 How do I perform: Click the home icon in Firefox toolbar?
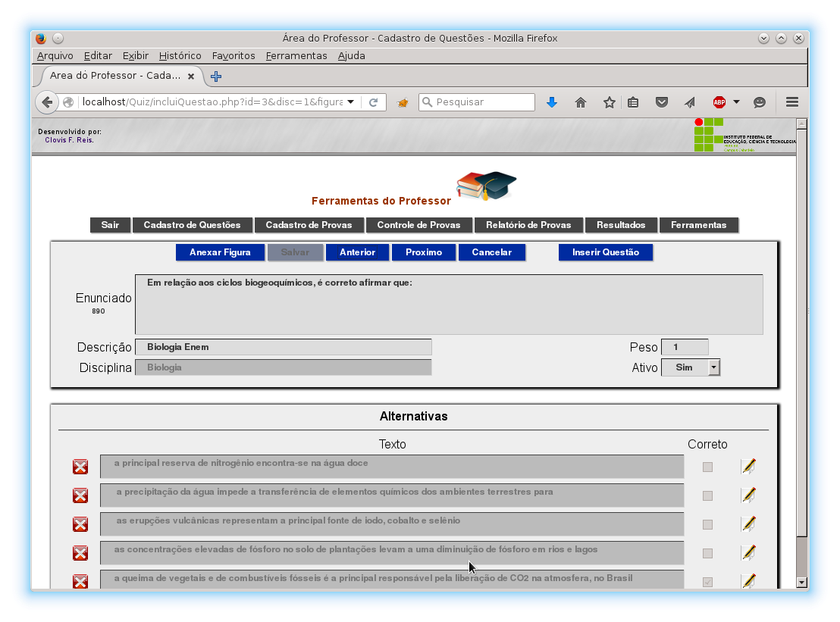click(x=581, y=101)
